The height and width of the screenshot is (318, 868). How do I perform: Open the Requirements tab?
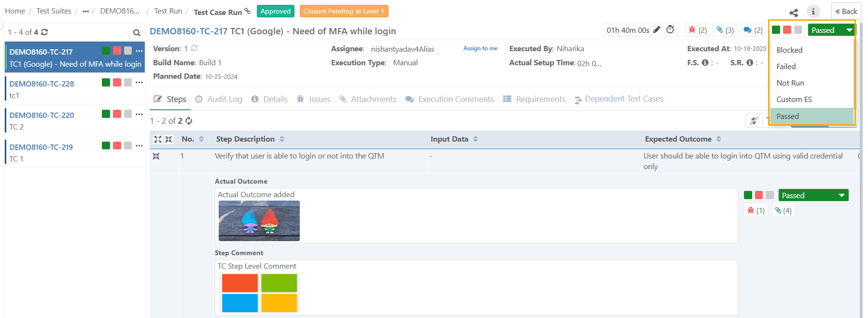click(x=534, y=99)
